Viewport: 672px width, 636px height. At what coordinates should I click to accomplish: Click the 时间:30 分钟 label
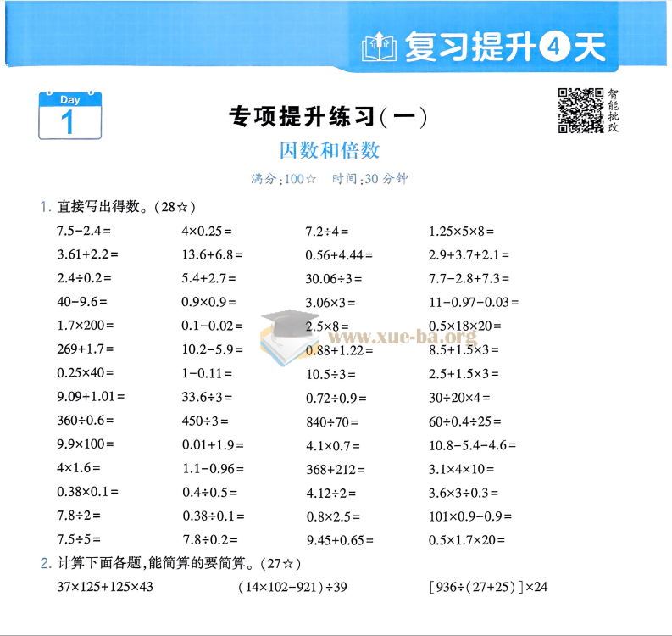[x=369, y=179]
